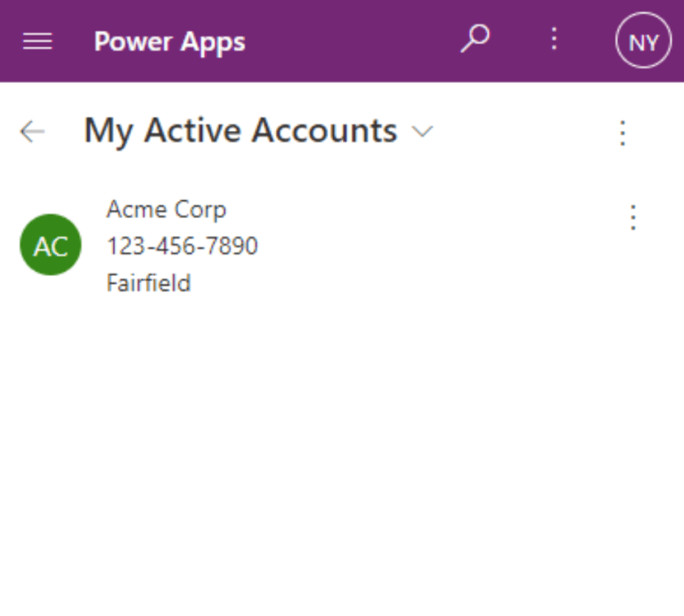Open view commands ellipsis beside title

tap(623, 133)
